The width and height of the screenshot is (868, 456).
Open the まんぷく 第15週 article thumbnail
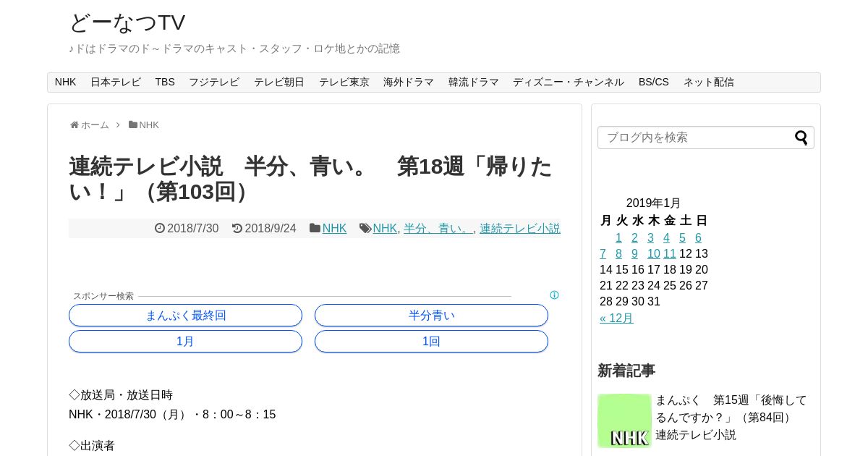[x=625, y=421]
